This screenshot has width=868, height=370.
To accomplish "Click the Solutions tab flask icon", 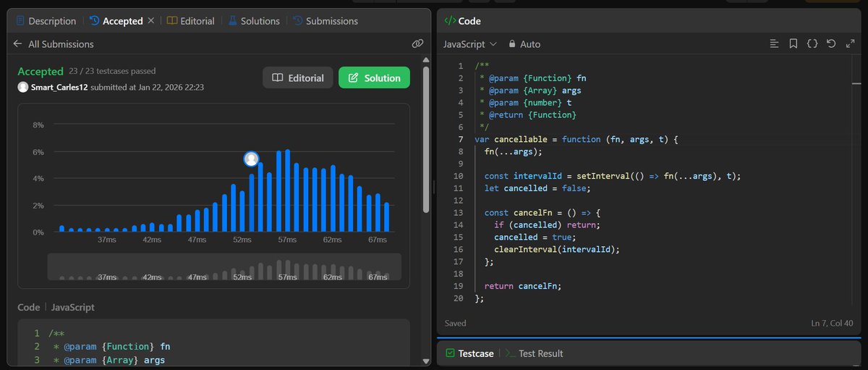I will 233,21.
